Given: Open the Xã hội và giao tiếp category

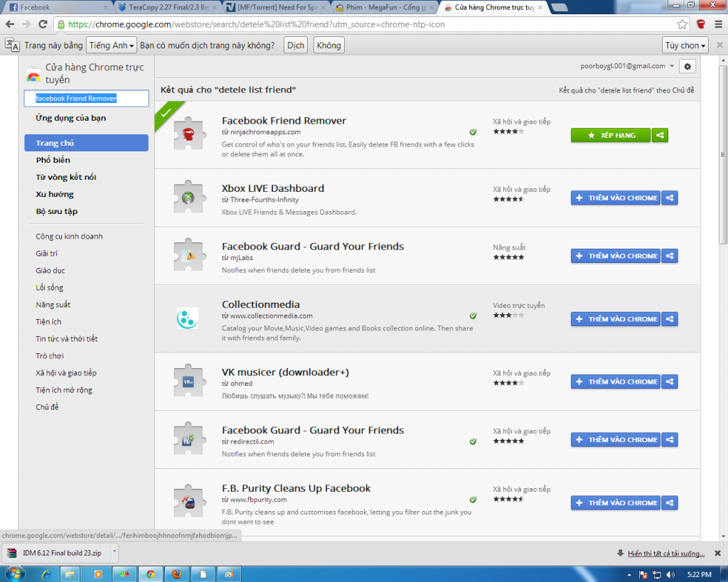Looking at the screenshot, I should click(x=66, y=373).
